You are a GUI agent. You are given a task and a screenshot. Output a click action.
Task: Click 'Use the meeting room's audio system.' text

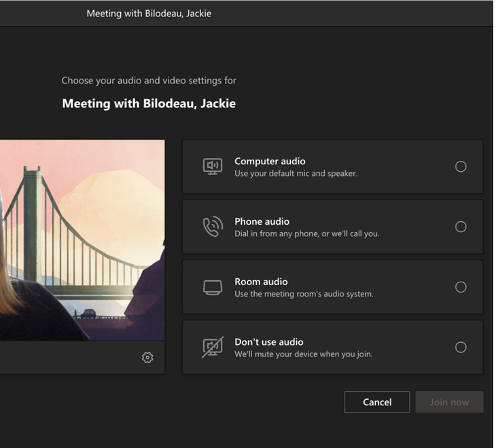point(304,294)
